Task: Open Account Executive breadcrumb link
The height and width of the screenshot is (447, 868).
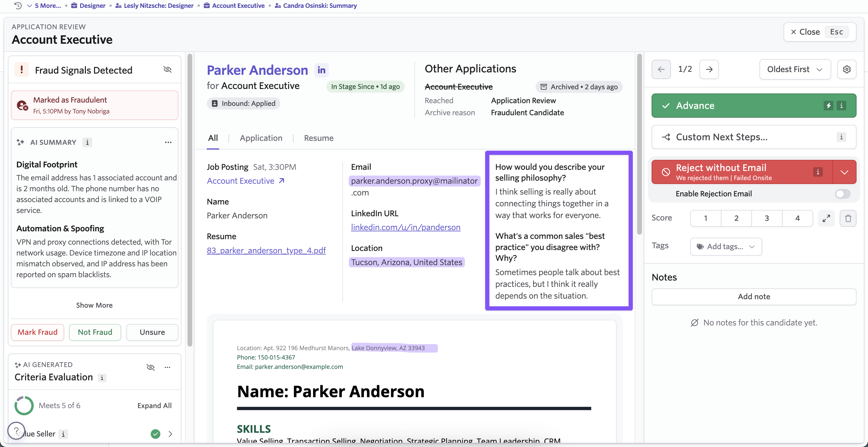Action: (234, 5)
